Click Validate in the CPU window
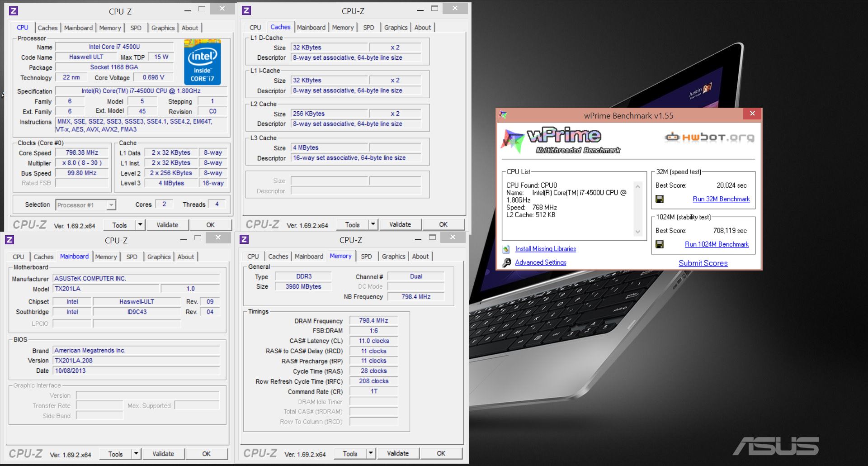 (167, 225)
